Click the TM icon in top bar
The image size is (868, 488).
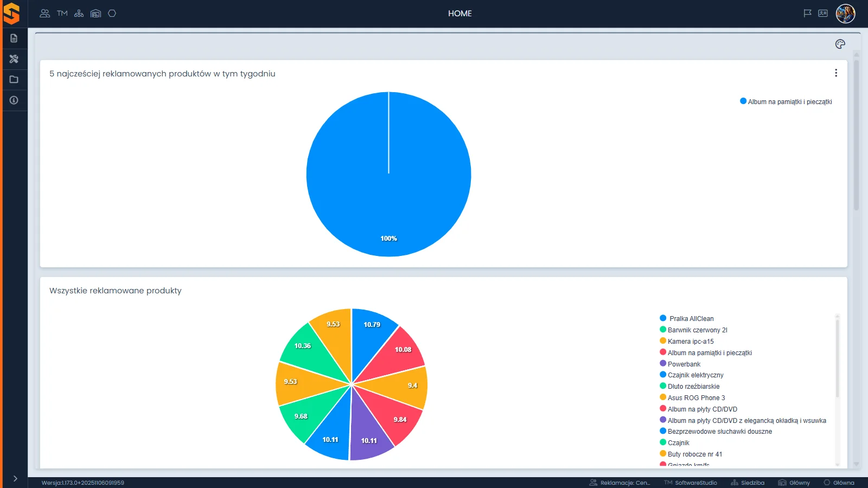point(62,14)
